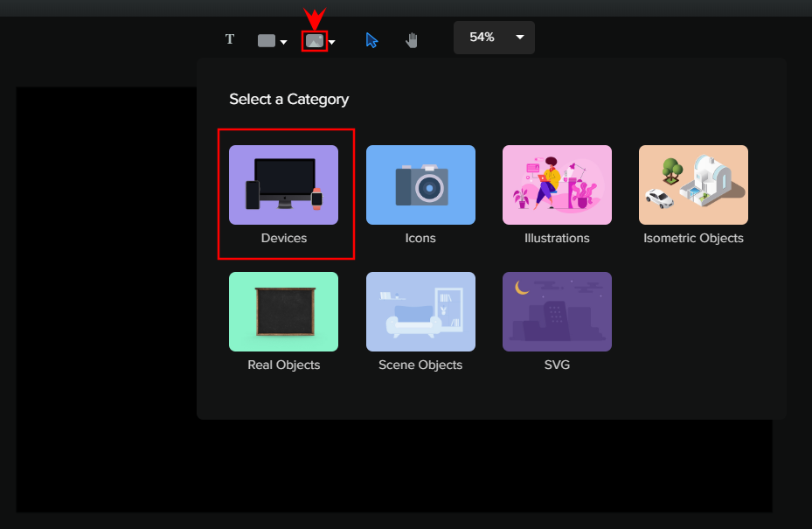The width and height of the screenshot is (812, 529).
Task: Choose the Icons category thumbnail
Action: (x=420, y=185)
